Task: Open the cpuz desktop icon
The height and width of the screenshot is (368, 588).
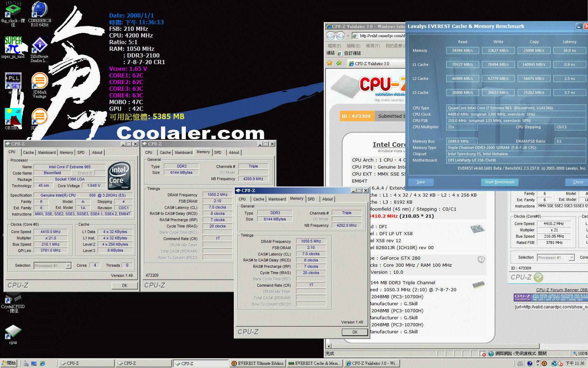Action: 13,335
